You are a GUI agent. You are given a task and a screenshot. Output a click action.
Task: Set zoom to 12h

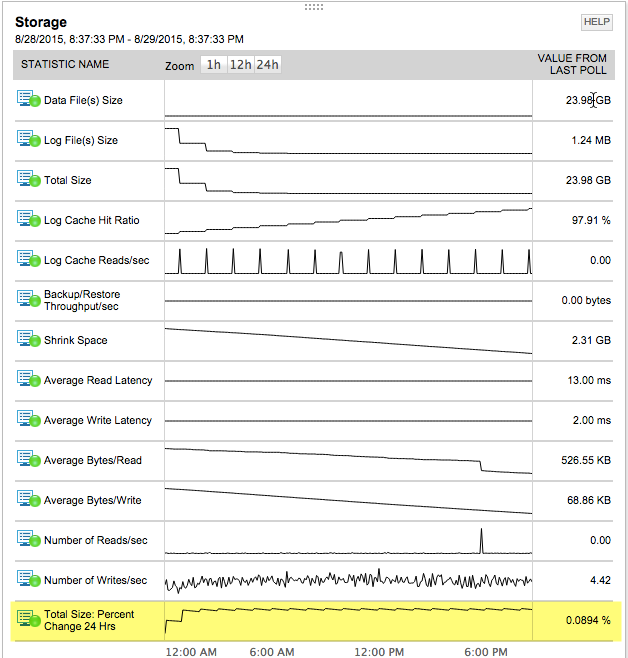(x=240, y=65)
